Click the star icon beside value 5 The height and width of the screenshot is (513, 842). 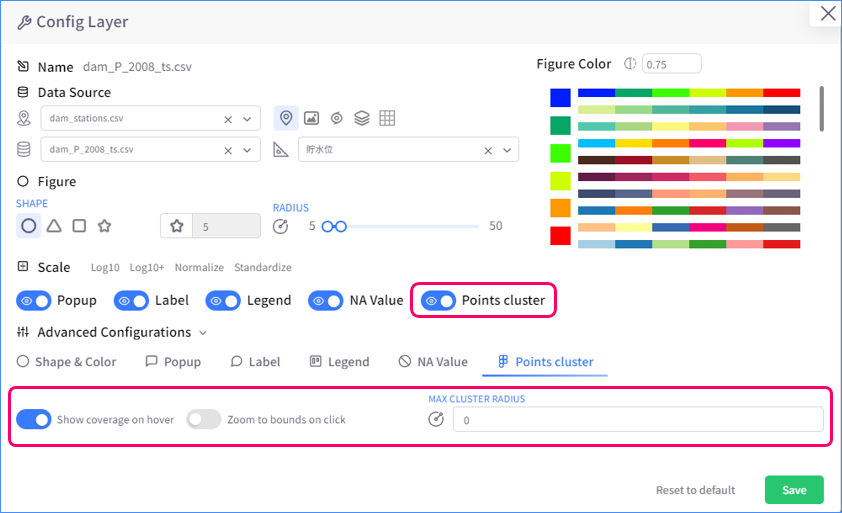177,226
